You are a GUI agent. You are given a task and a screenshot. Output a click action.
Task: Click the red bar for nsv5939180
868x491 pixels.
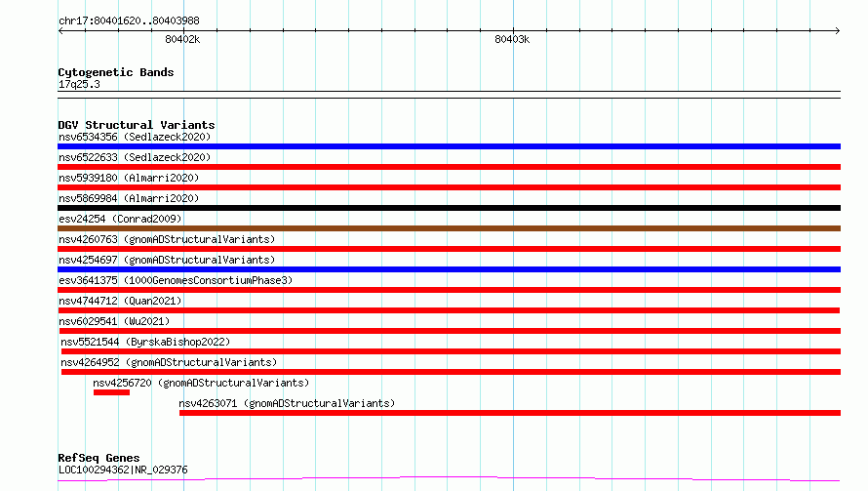tap(449, 187)
